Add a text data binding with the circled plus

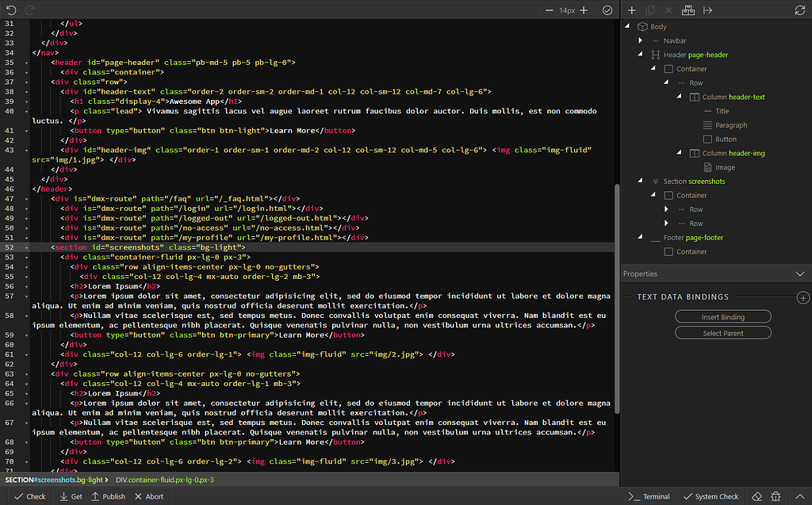803,297
